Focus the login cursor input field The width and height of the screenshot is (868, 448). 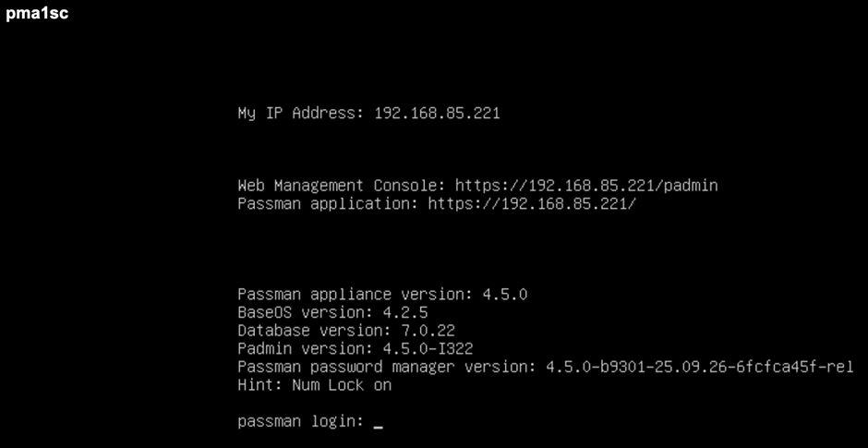point(378,423)
